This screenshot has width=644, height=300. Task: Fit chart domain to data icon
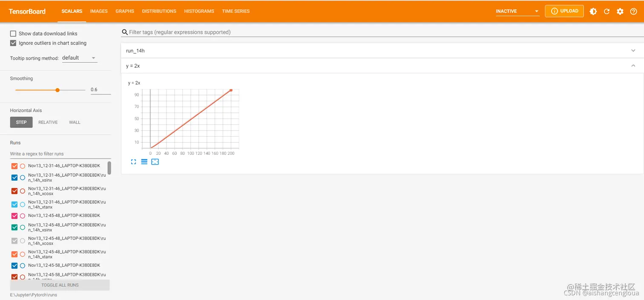pos(155,162)
